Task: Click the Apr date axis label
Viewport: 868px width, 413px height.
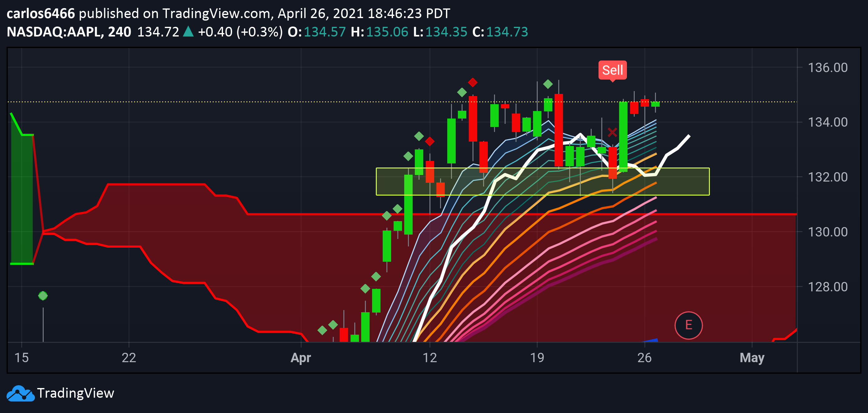Action: click(x=301, y=358)
